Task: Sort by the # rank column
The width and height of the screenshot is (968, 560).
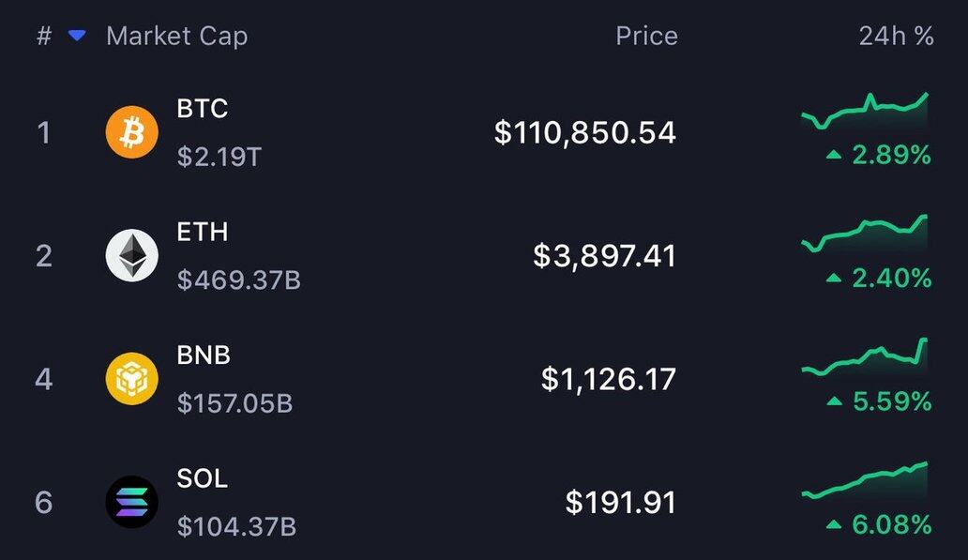Action: 44,37
